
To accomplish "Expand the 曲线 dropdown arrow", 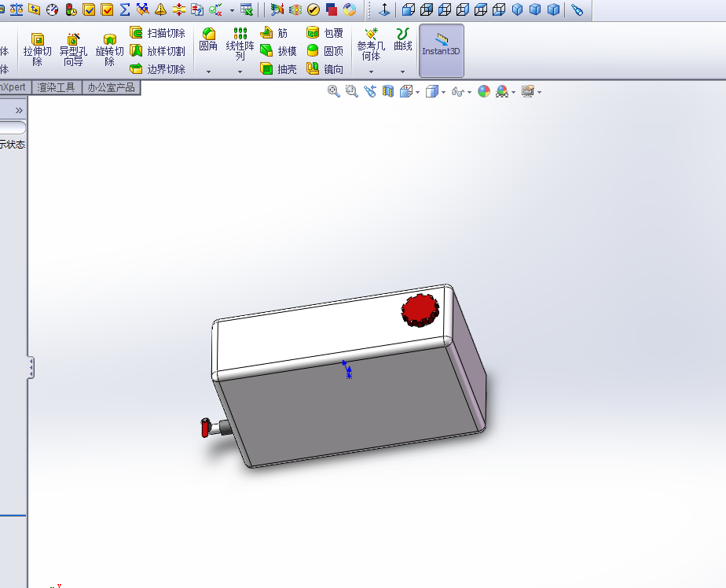I will (x=402, y=72).
